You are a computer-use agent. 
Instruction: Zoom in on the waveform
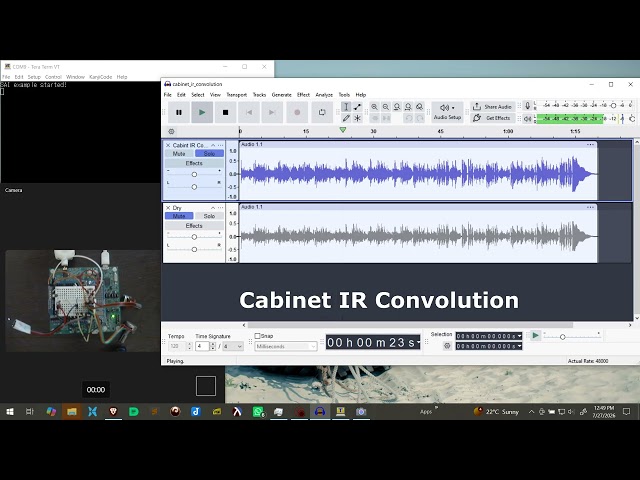[x=374, y=107]
